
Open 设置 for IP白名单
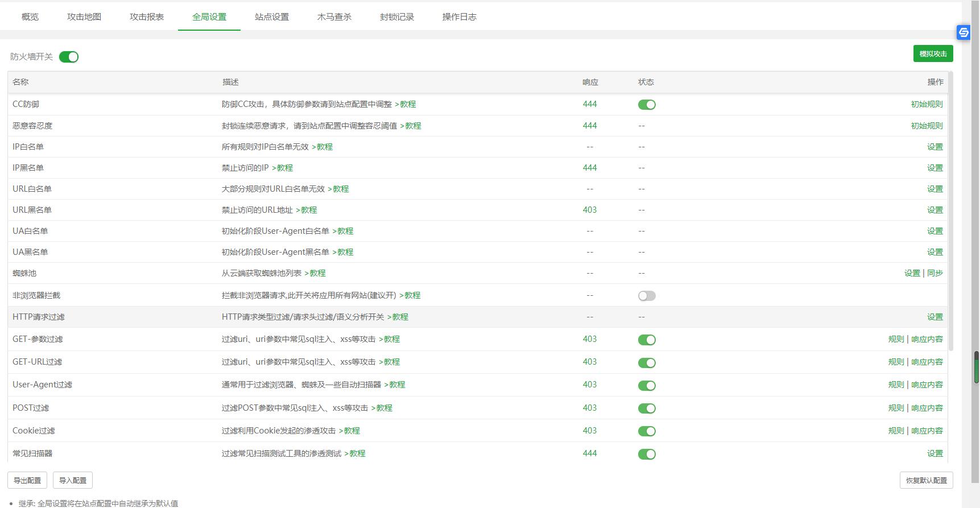click(934, 147)
